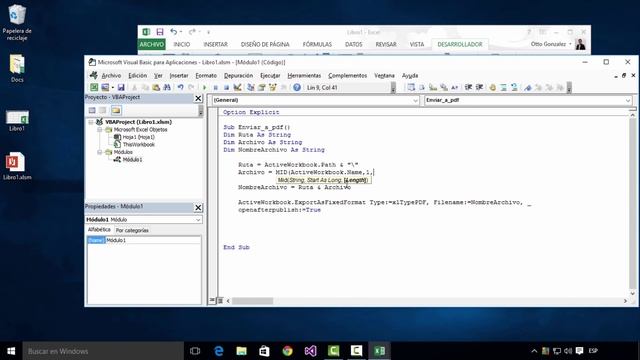Open the arrow beside the Insert UserForm icon
640x360 pixels.
tap(113, 87)
